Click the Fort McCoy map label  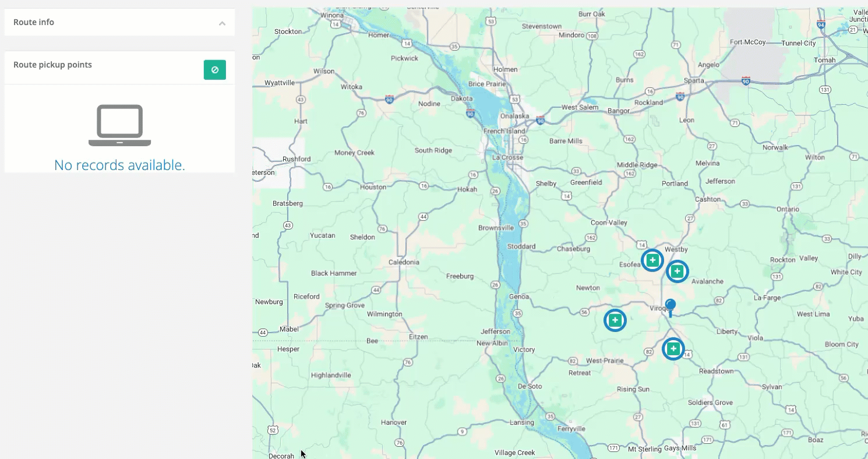pyautogui.click(x=747, y=42)
